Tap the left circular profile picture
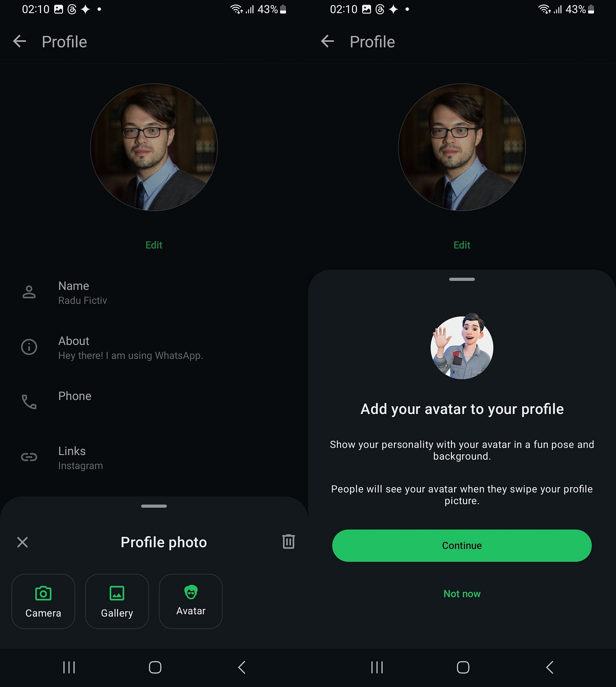The width and height of the screenshot is (616, 687). (x=154, y=147)
